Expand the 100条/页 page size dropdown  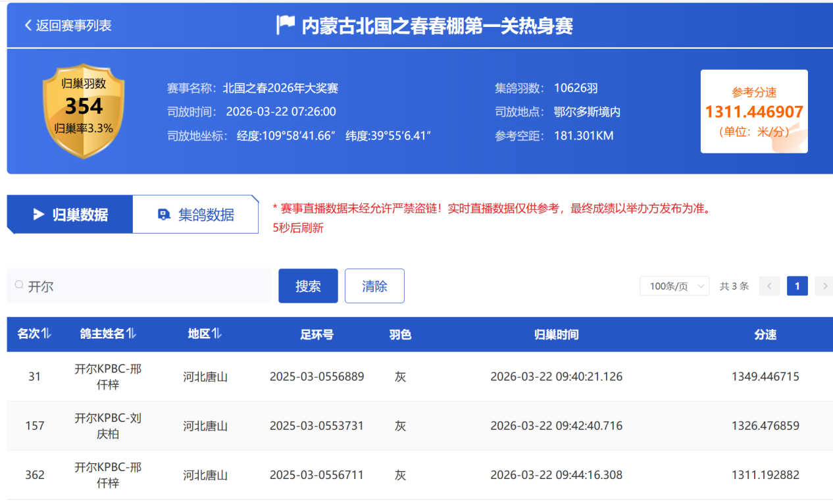tap(674, 286)
